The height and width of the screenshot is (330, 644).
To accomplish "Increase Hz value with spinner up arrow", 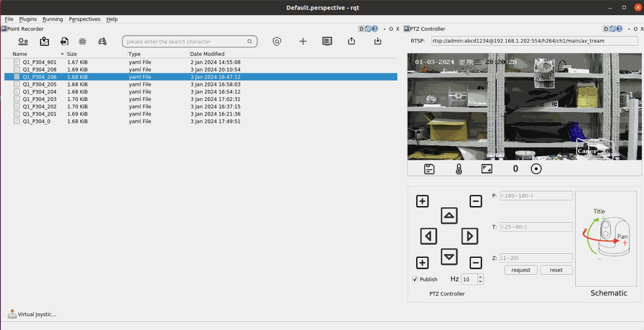I will (x=480, y=277).
